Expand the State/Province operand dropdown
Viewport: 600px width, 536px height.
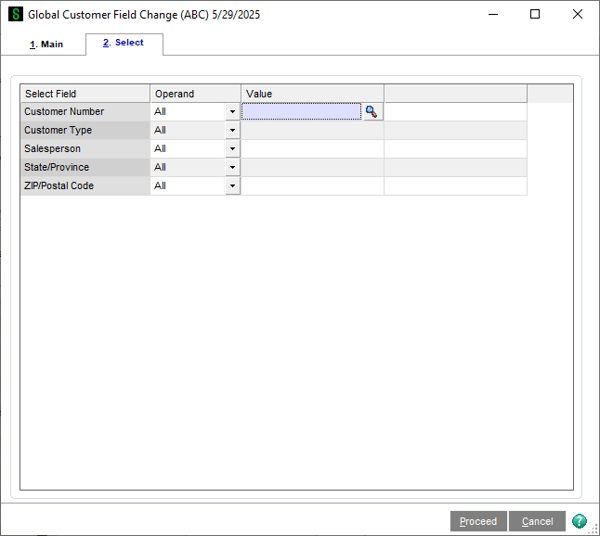pyautogui.click(x=232, y=167)
